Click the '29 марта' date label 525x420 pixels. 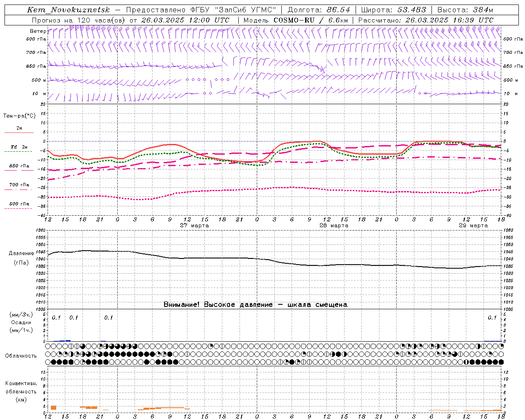473,226
